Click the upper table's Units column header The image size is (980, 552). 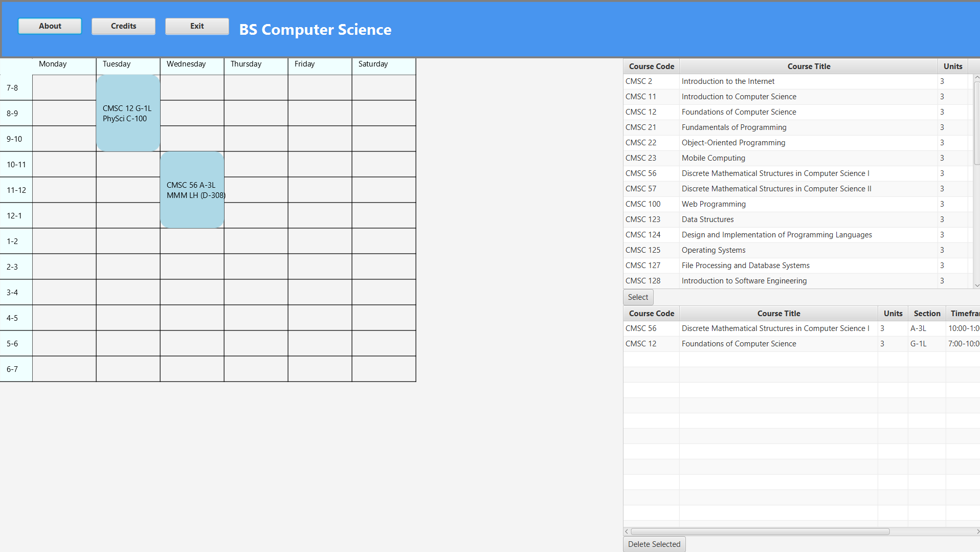point(952,67)
